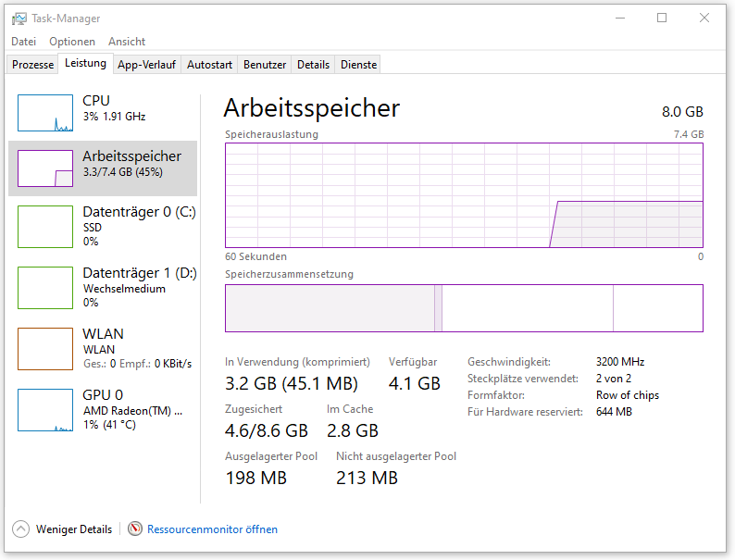Open Datenträger 0 (C:) SSD graph

[45, 226]
